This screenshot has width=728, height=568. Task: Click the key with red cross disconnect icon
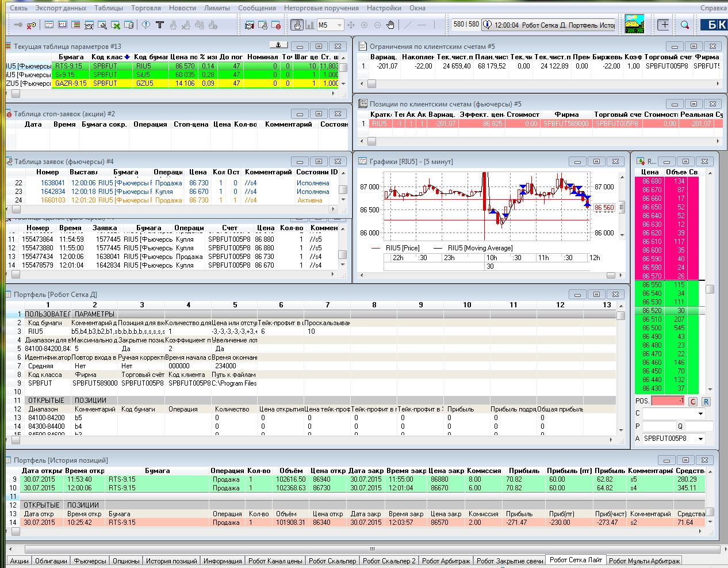[x=31, y=25]
